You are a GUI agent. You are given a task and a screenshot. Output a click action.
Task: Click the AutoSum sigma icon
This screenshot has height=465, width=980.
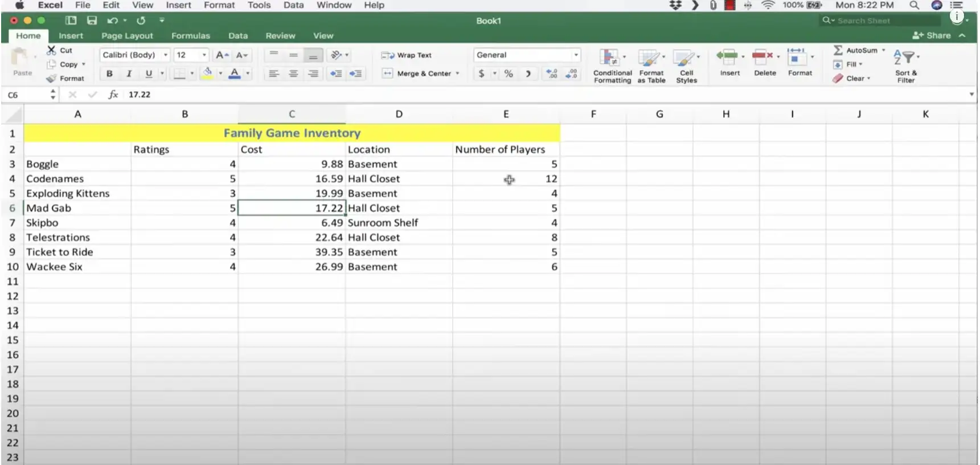pos(838,50)
